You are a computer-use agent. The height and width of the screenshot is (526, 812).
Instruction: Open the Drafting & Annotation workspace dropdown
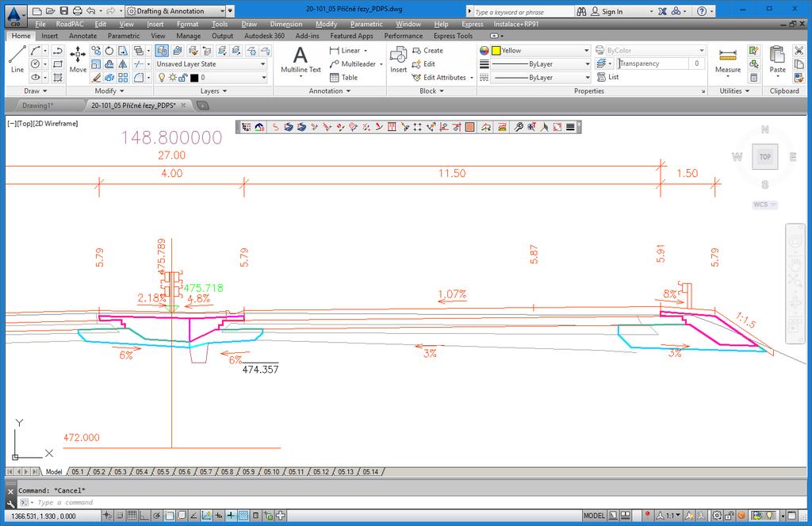[175, 11]
